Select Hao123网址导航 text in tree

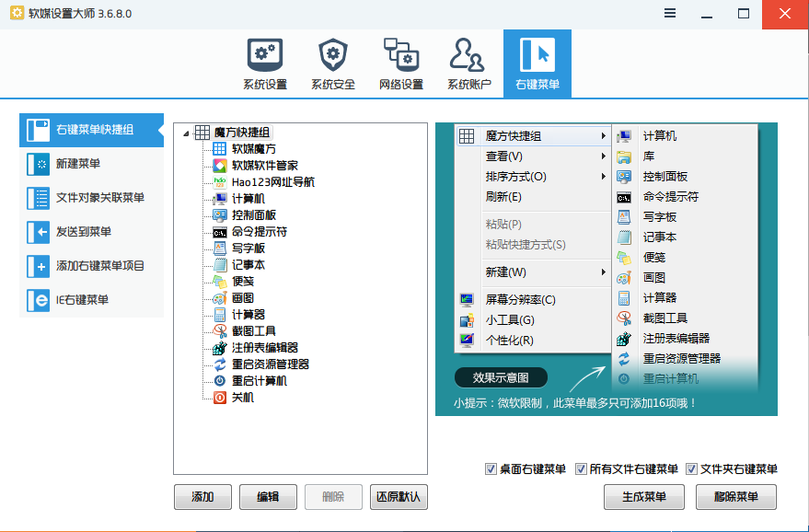click(273, 182)
